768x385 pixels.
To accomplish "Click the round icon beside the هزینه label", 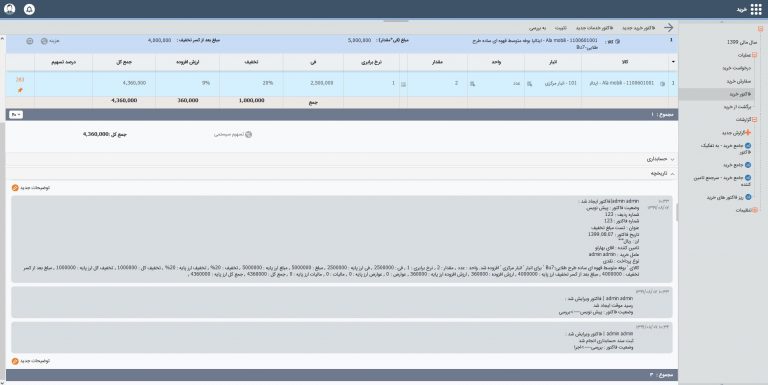I will coord(44,41).
